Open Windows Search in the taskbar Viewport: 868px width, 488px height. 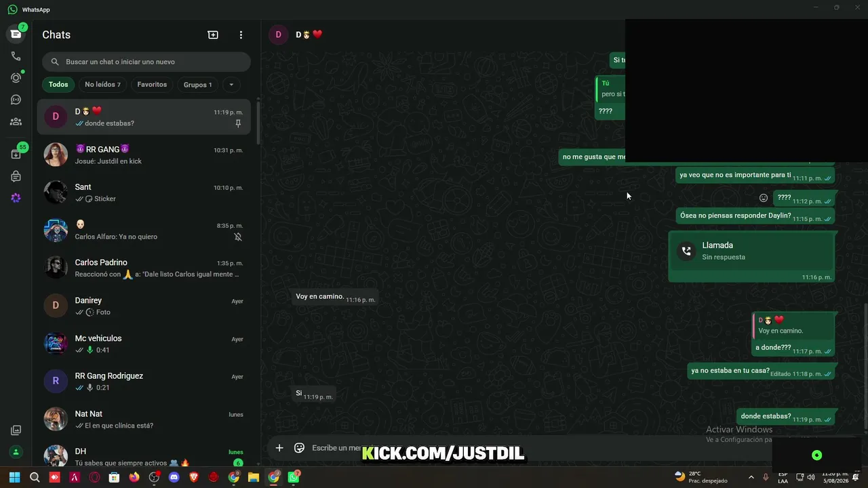pos(35,477)
